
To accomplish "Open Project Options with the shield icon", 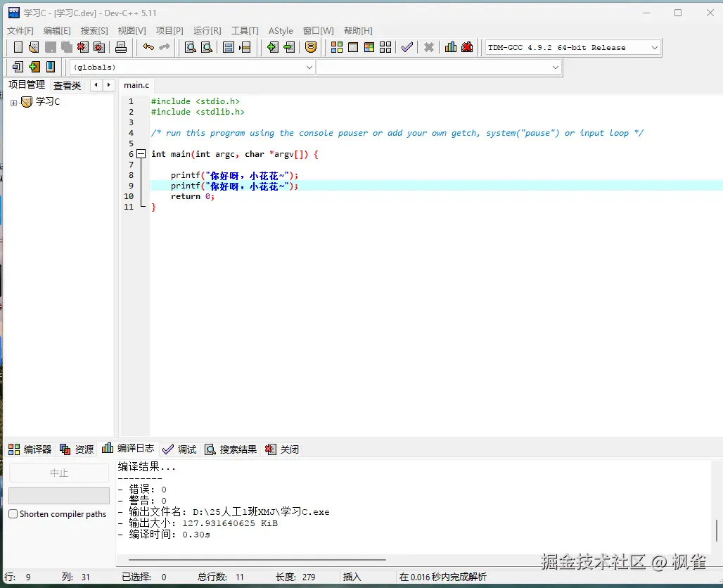I will coord(311,47).
